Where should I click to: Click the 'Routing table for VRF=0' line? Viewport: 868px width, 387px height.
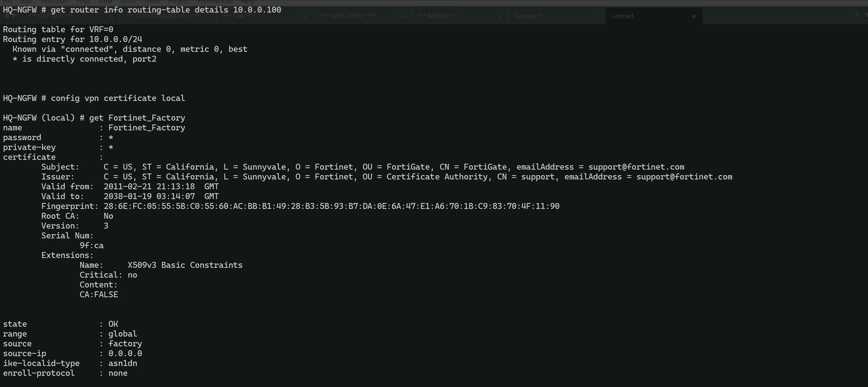pyautogui.click(x=58, y=30)
